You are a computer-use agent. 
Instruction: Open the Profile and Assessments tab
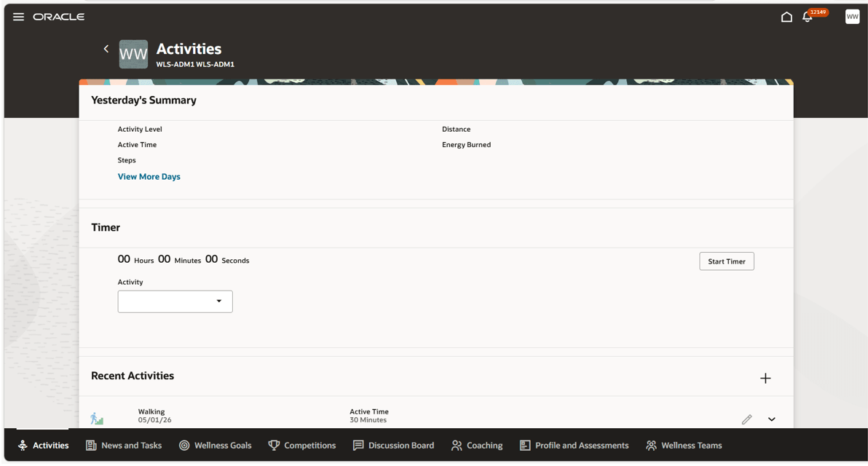[574, 445]
